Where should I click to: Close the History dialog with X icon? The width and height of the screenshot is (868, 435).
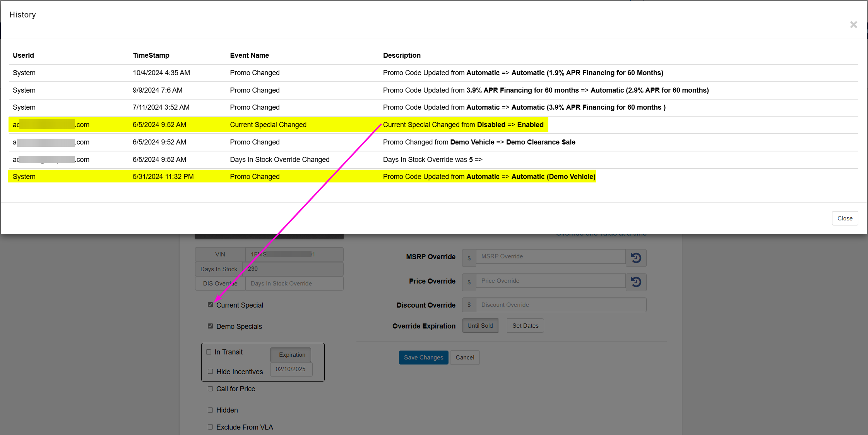(x=853, y=25)
